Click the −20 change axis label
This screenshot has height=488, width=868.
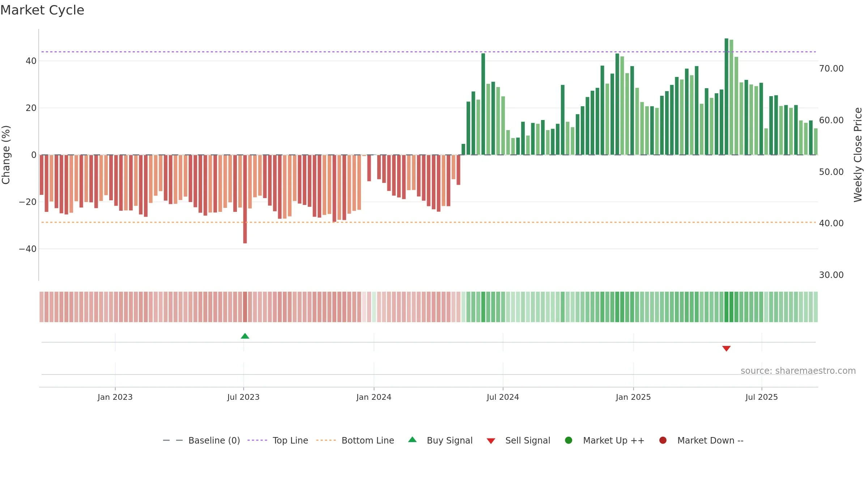click(28, 202)
